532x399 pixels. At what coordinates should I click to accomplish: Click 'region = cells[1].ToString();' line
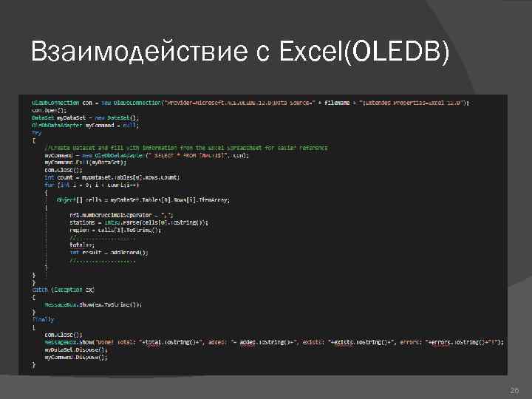click(115, 230)
